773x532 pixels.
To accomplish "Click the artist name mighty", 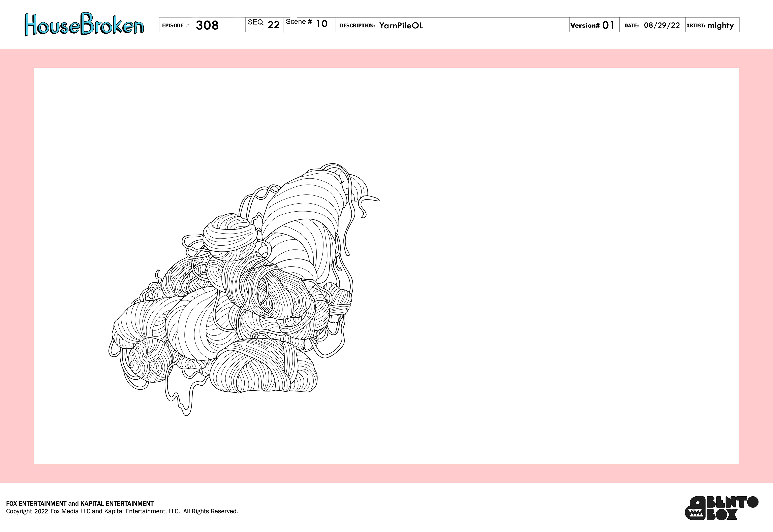I will [x=721, y=26].
